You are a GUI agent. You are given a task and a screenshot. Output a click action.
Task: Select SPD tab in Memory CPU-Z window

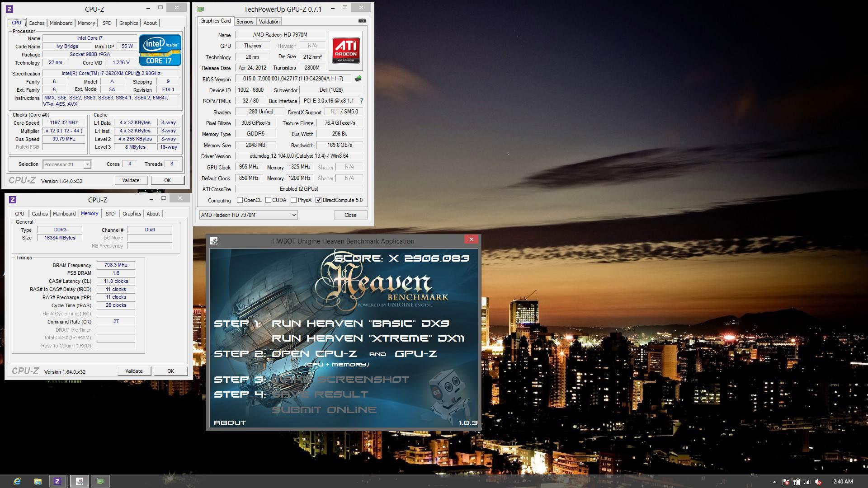110,214
